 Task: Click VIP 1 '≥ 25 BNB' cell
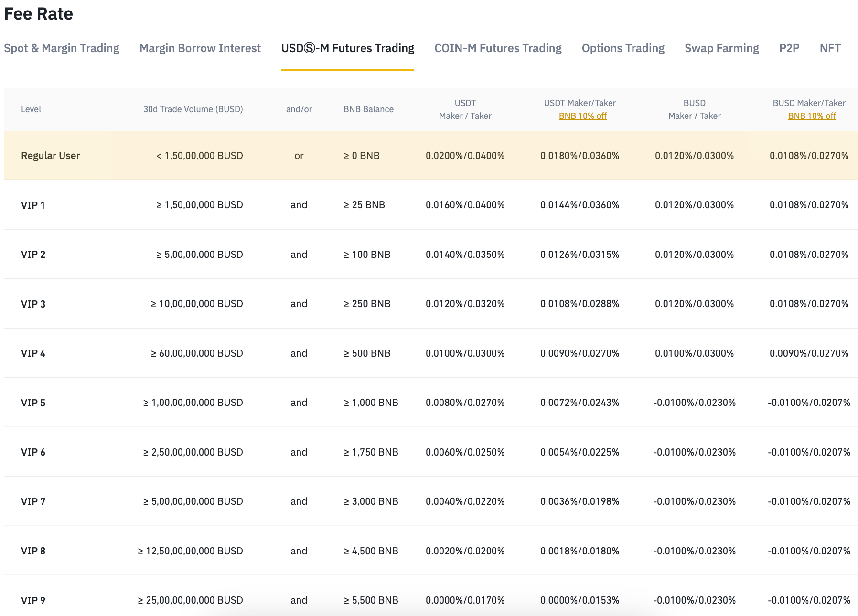[x=365, y=205]
